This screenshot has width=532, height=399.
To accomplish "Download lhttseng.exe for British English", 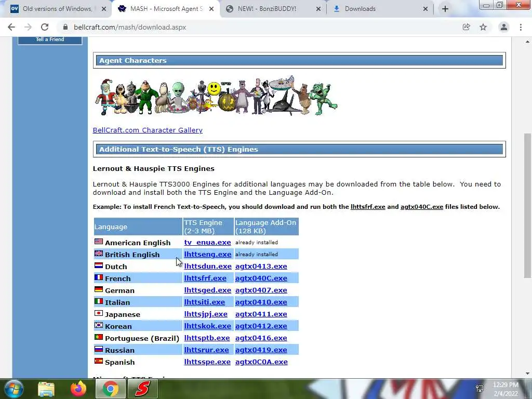I will [208, 255].
